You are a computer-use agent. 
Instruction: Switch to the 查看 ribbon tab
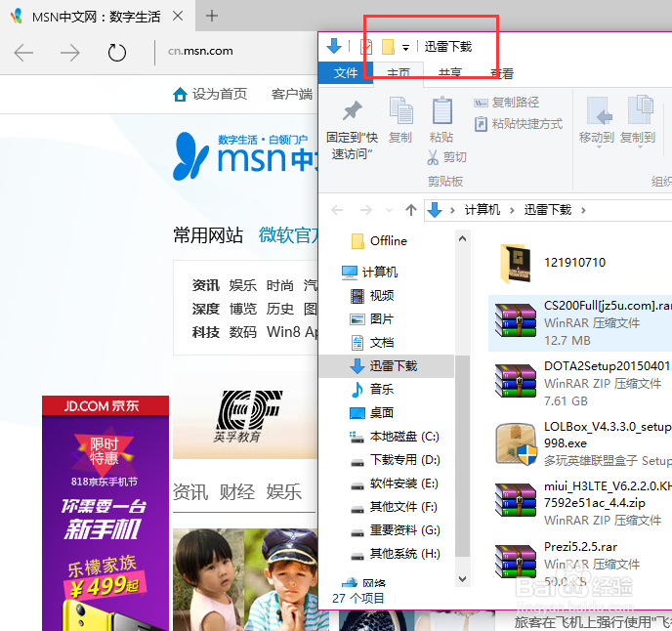pos(502,73)
